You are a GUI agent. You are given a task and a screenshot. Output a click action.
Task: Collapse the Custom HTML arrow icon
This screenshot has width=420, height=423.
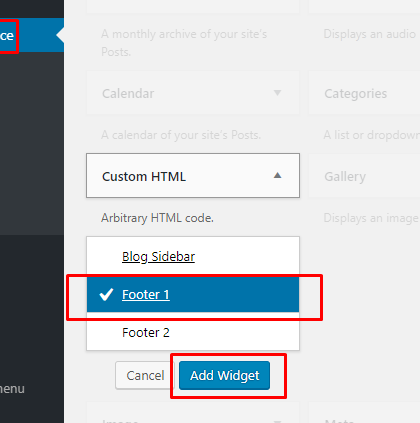[277, 175]
